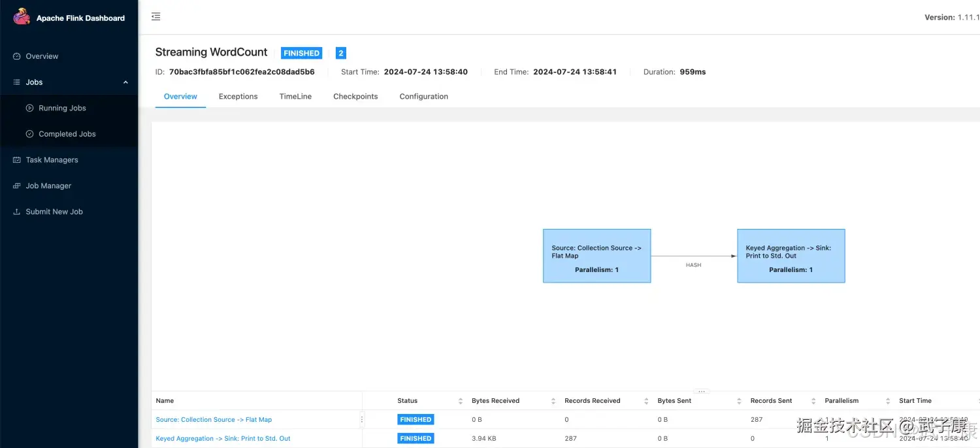Click FINISHED badge in Keyed Aggregation row
Viewport: 980px width, 448px height.
coord(416,439)
